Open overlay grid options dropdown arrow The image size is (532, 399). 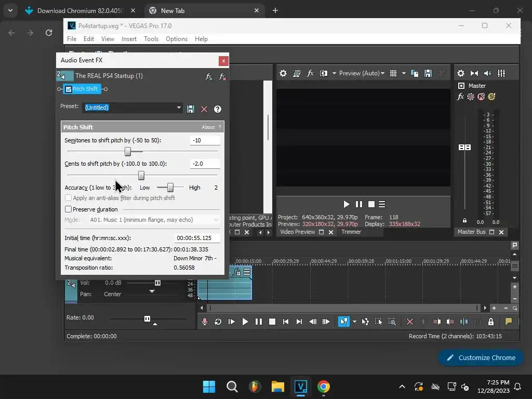tap(404, 73)
